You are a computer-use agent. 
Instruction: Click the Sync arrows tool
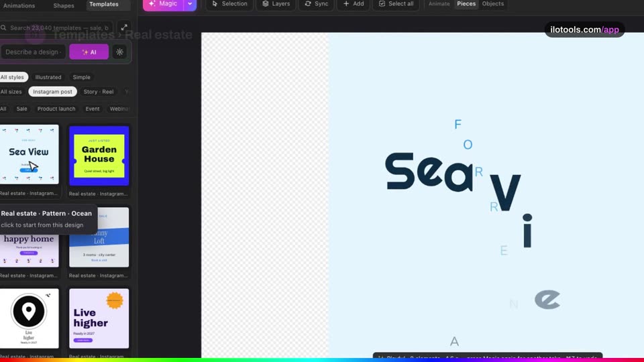coord(316,4)
